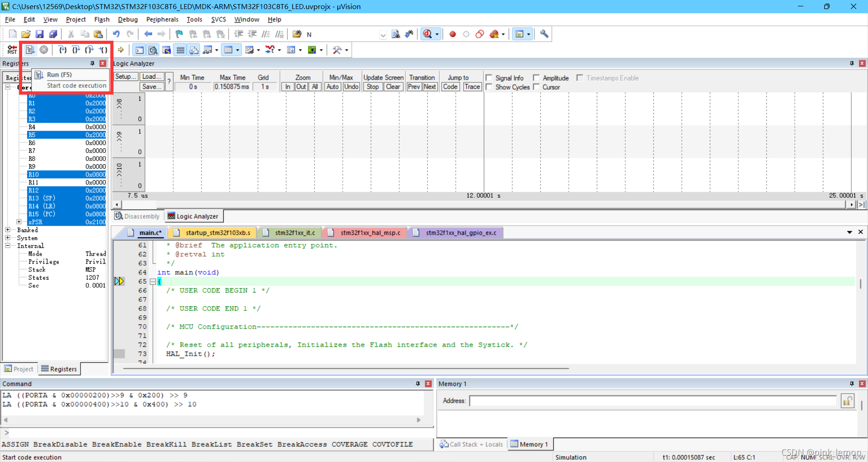Screen dimensions: 868x462
Task: Click the Step Into braces icon
Action: coord(62,50)
